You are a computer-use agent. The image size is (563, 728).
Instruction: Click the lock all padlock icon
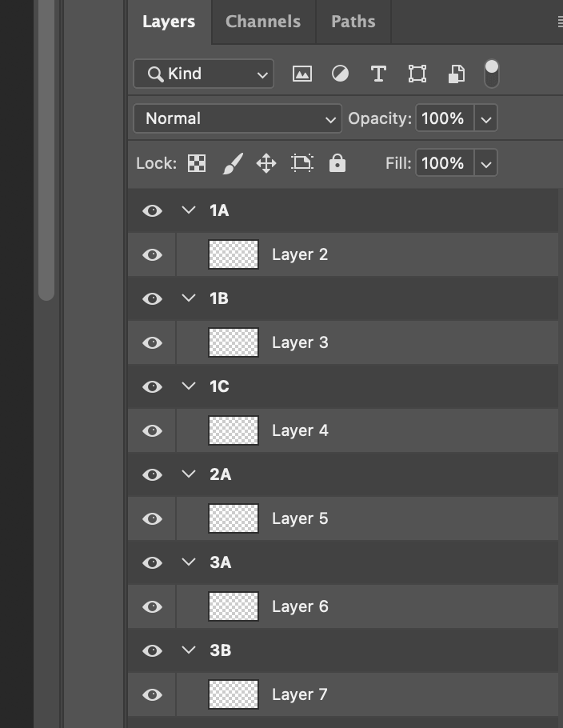(x=337, y=162)
